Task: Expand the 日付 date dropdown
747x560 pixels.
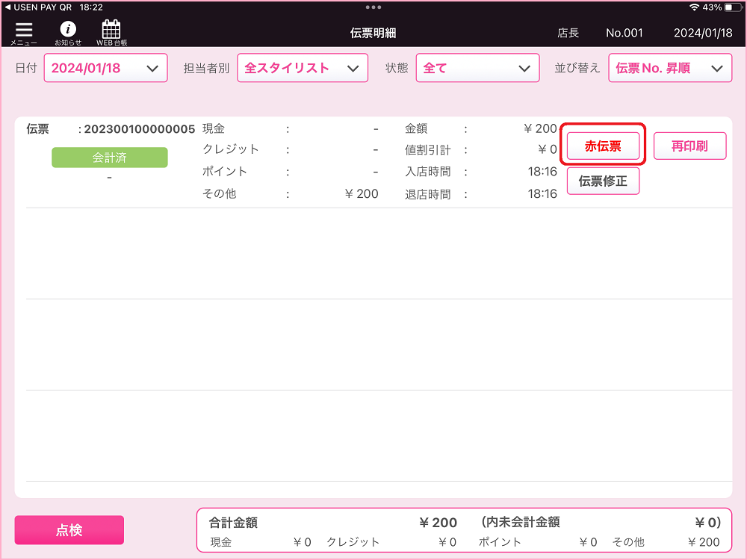Action: point(106,68)
